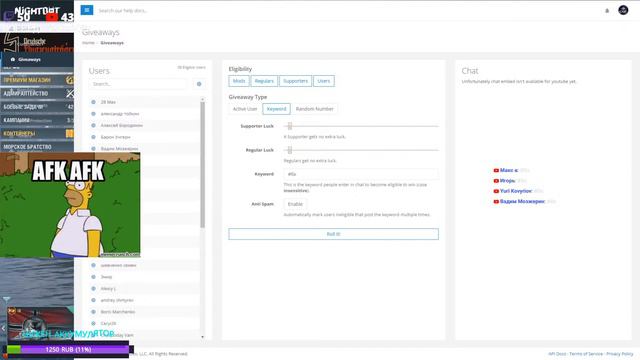
Task: Focus the Users search field
Action: click(x=138, y=84)
